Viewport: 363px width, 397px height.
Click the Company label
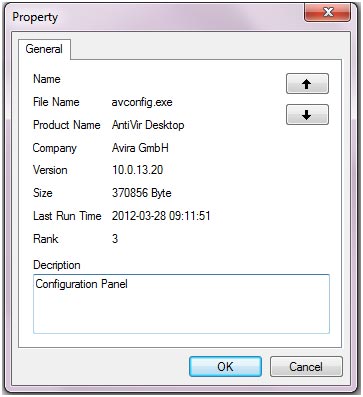click(x=55, y=148)
